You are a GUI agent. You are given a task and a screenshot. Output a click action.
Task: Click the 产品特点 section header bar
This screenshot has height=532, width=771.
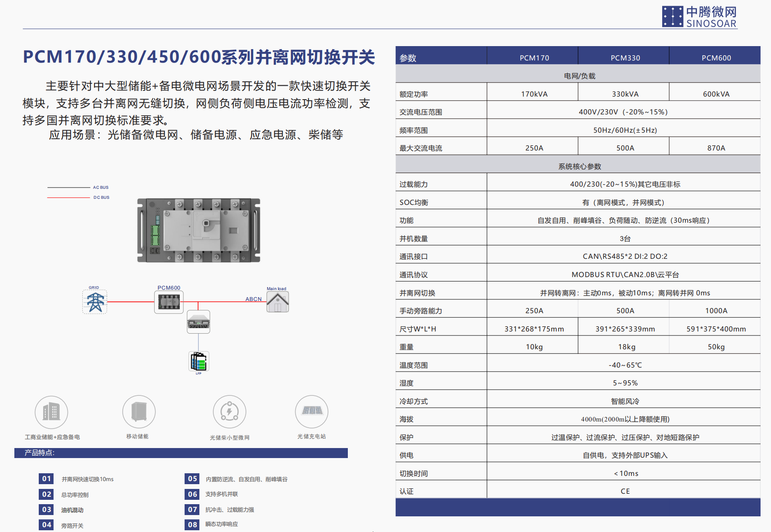[181, 453]
